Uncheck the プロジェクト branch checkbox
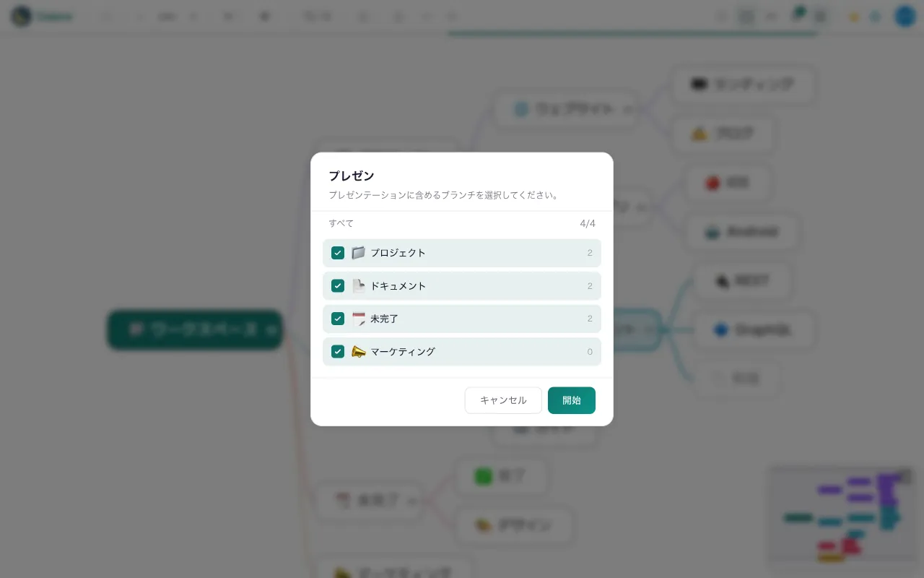Viewport: 924px width, 578px height. [338, 253]
